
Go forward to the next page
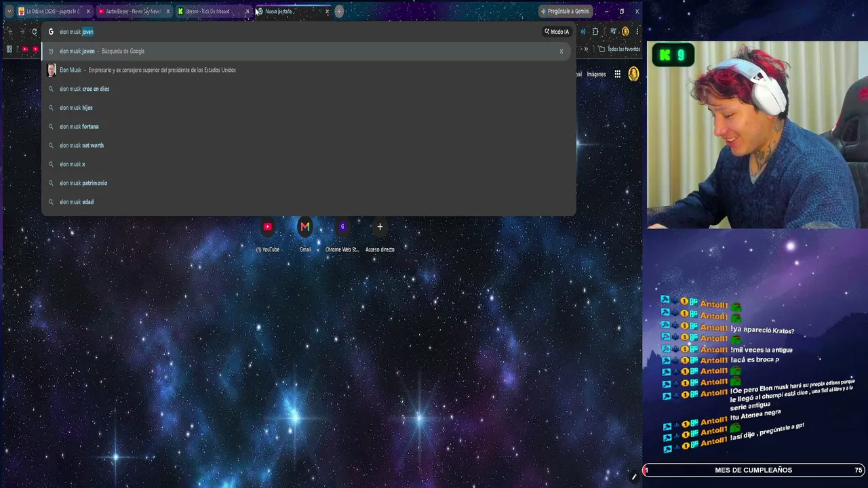coord(22,31)
